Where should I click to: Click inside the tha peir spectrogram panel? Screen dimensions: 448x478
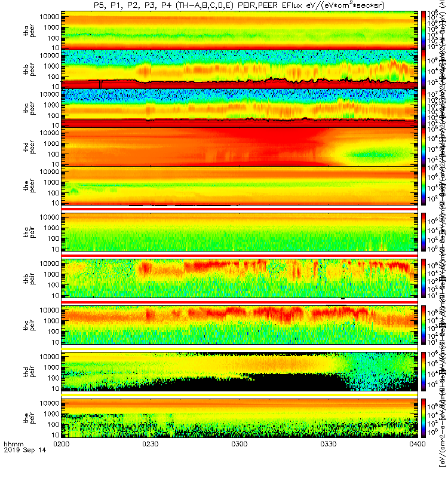[x=240, y=232]
